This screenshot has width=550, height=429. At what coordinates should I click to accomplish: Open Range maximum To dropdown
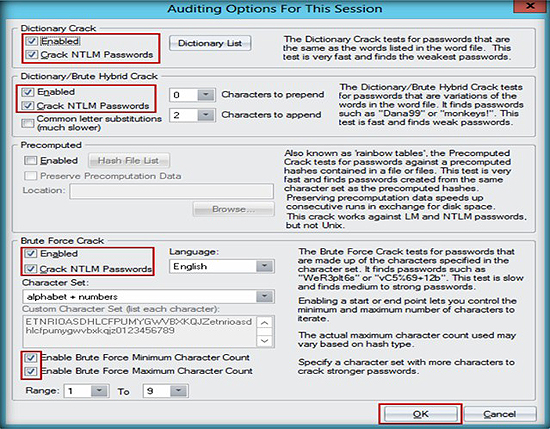[178, 390]
